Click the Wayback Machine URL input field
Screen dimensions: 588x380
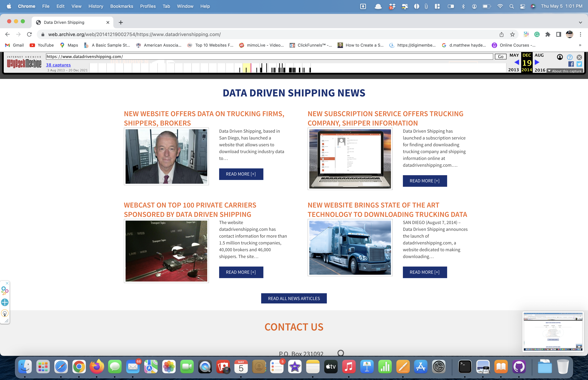(269, 56)
